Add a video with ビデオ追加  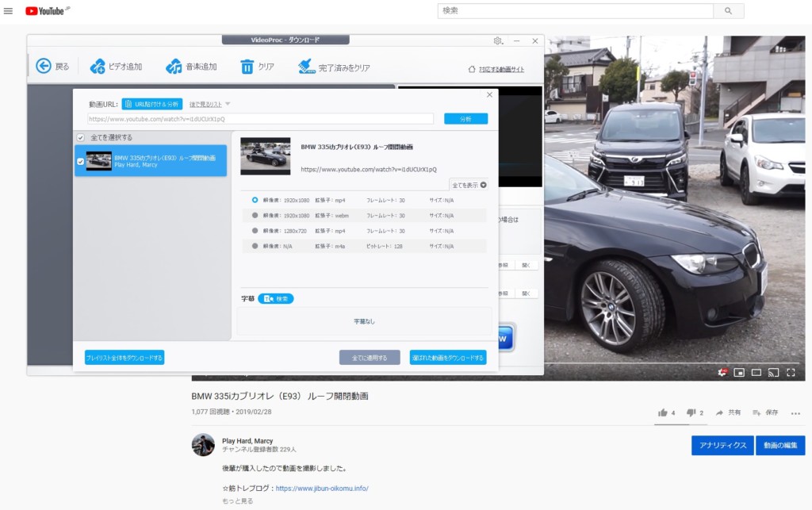pos(116,67)
